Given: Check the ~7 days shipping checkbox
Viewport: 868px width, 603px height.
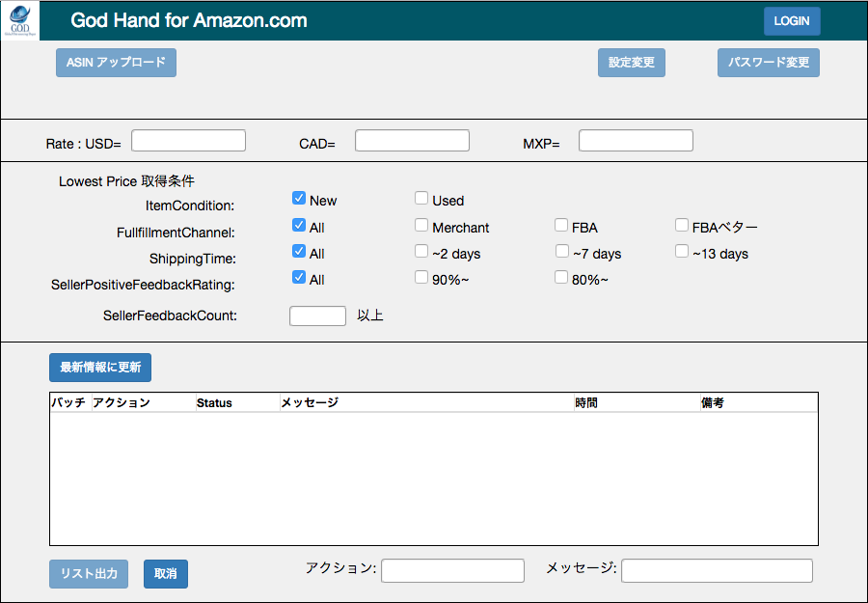Looking at the screenshot, I should coord(561,251).
